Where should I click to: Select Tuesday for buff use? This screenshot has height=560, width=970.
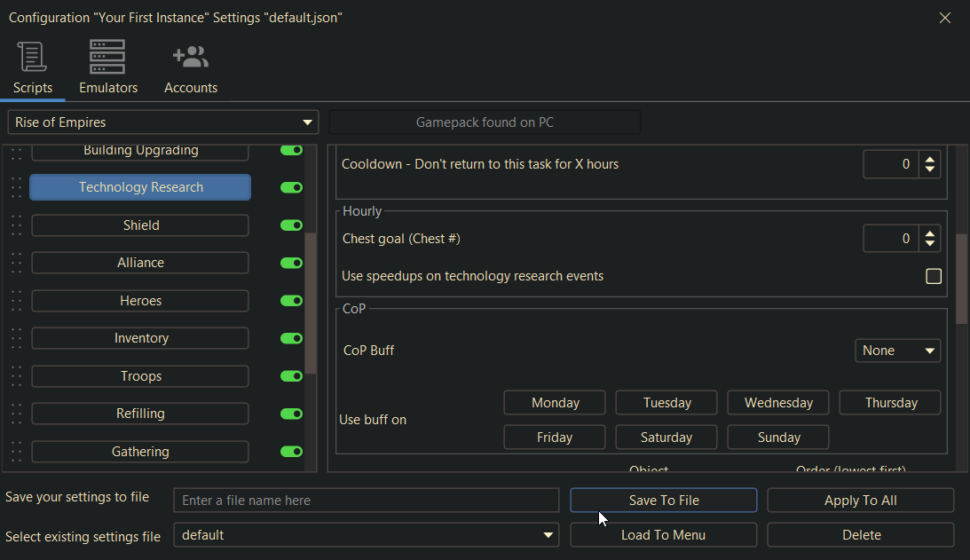pyautogui.click(x=666, y=403)
